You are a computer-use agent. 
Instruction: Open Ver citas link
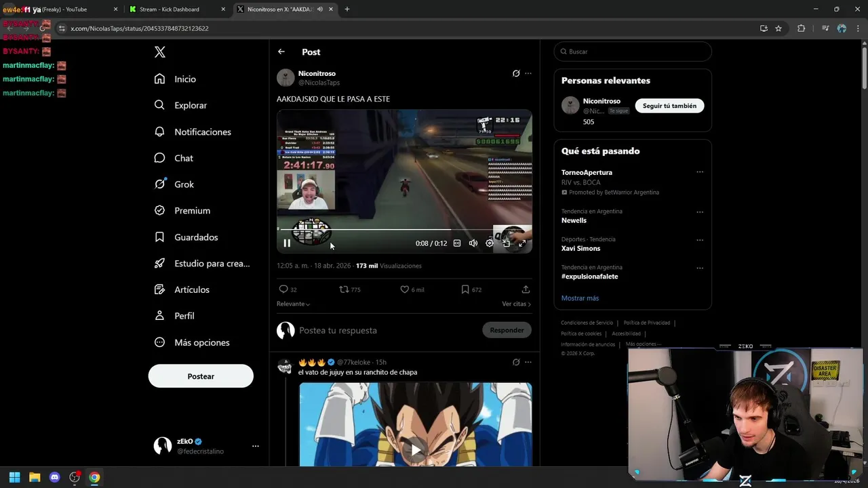(x=517, y=304)
